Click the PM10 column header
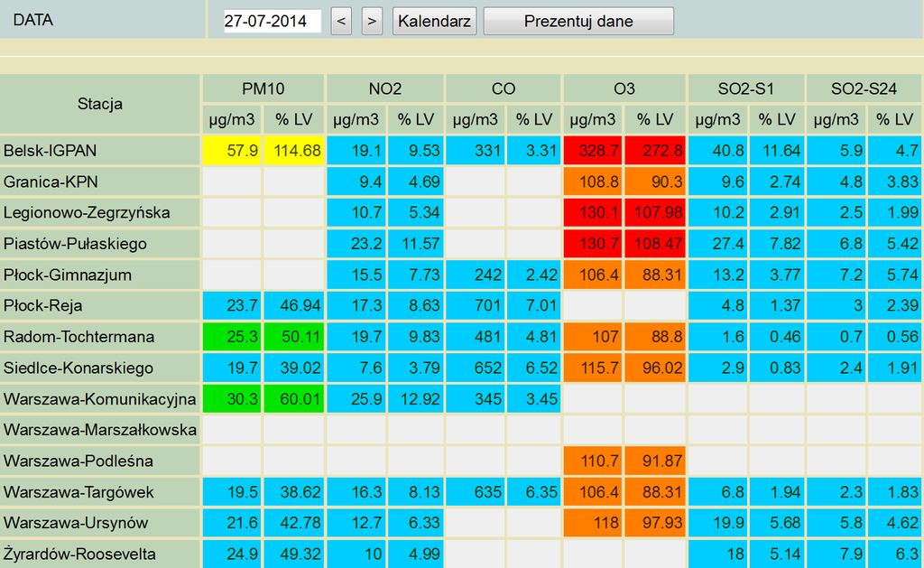Screen dimensions: 924x568 click(x=263, y=88)
